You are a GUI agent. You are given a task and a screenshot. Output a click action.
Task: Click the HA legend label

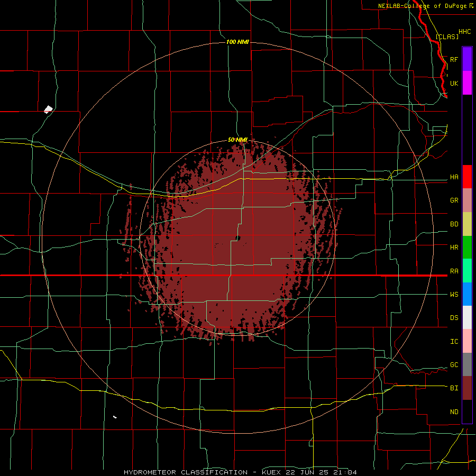[x=454, y=177]
